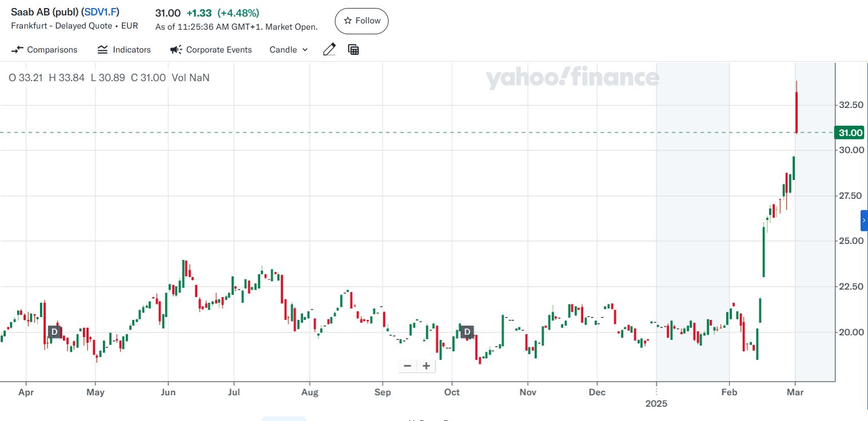Click the "Oct" month axis label
The width and height of the screenshot is (868, 421).
[452, 392]
